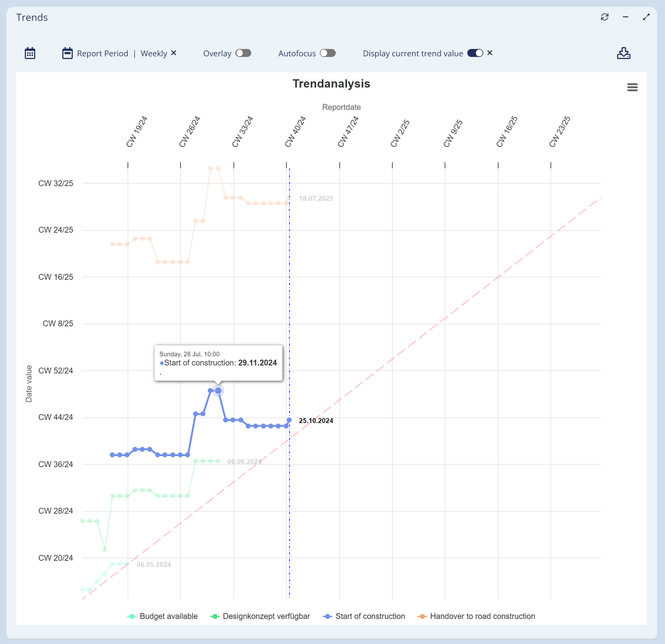Open the chart hamburger context menu

[632, 87]
